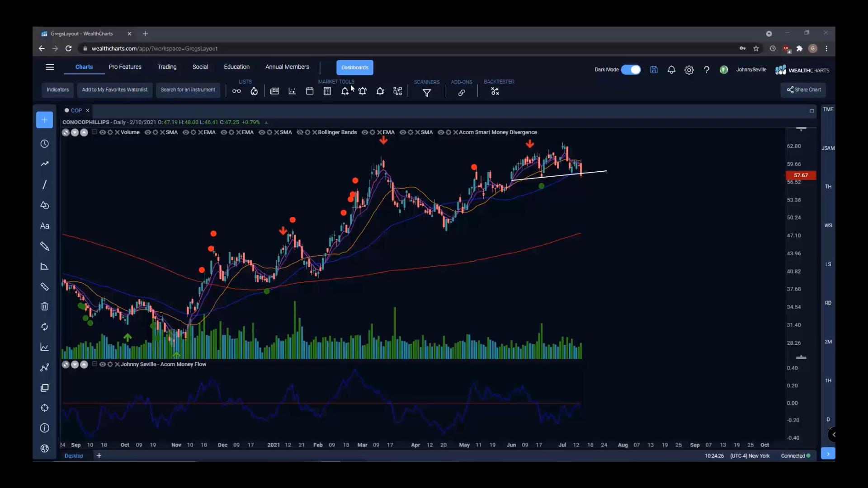Click up-arrow circle in Acorn Money Flow panel
Viewport: 868px width, 488px height.
tap(84, 364)
